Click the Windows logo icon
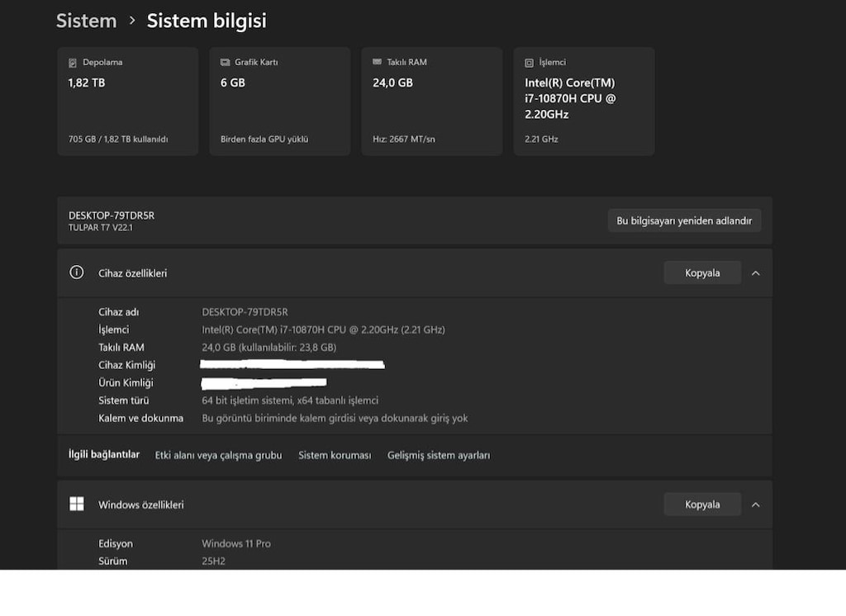Screen dimensions: 846x616 77,504
